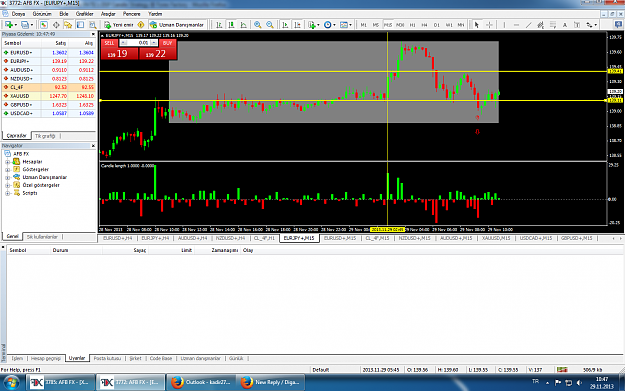Click the yellow MetaEditor diamond icon
Screen dimensions: 625x391
point(141,25)
